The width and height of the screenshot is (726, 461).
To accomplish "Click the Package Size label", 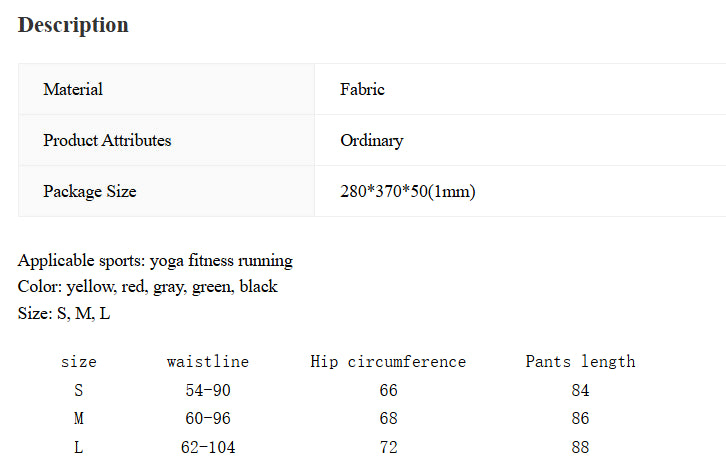I will click(90, 192).
